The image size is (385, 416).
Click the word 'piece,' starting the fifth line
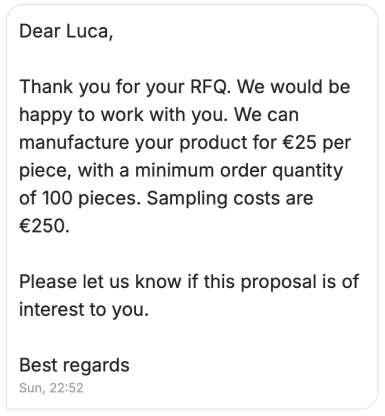45,170
